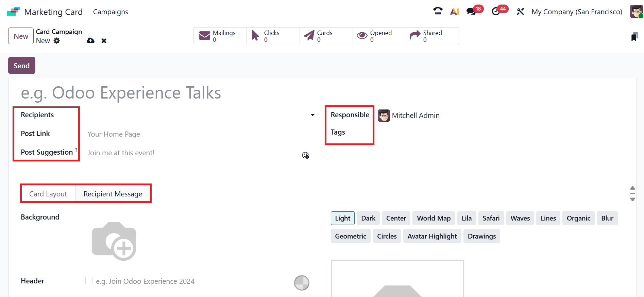
Task: Open the Header color picker swatch
Action: 302,283
